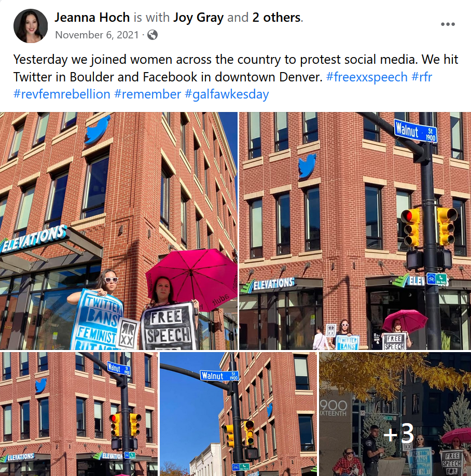Open bottom-left photo of Twitter building
Screen dimensions: 471x476
coord(79,414)
